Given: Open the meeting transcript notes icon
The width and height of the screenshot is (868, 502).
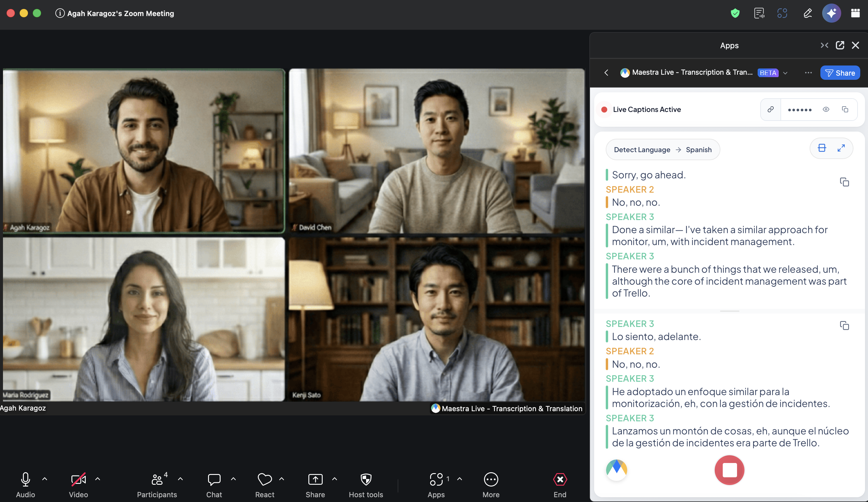Looking at the screenshot, I should click(x=759, y=13).
